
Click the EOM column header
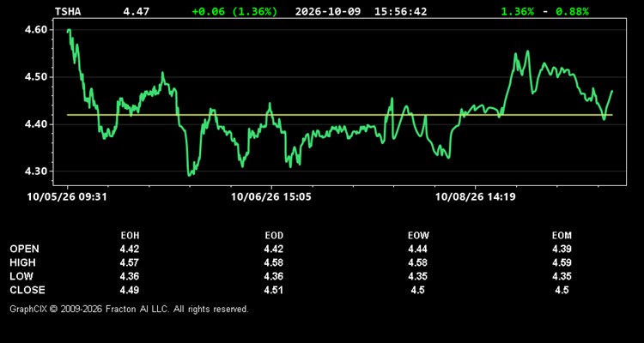(562, 236)
